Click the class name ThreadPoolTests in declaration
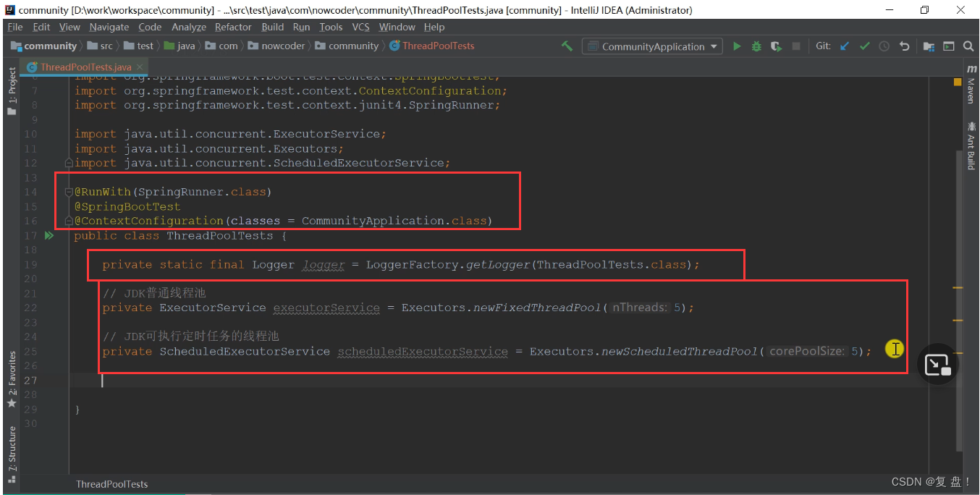This screenshot has height=495, width=980. 220,235
